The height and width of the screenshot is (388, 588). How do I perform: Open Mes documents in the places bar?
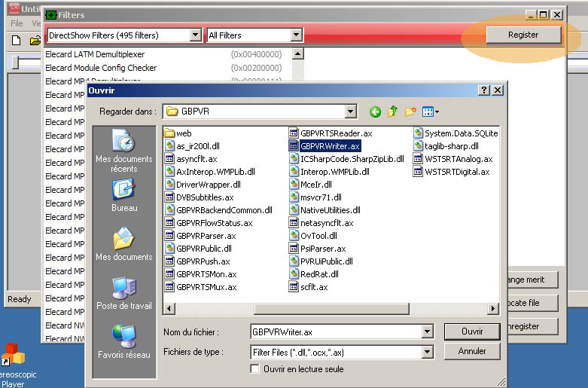click(x=124, y=244)
